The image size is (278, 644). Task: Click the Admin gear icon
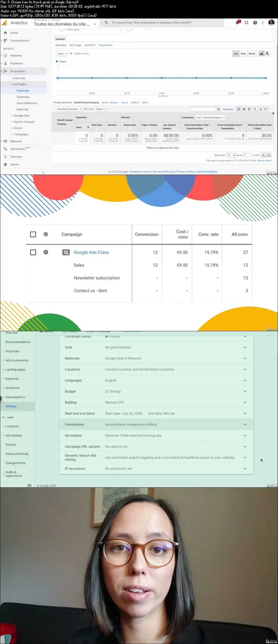[5, 165]
